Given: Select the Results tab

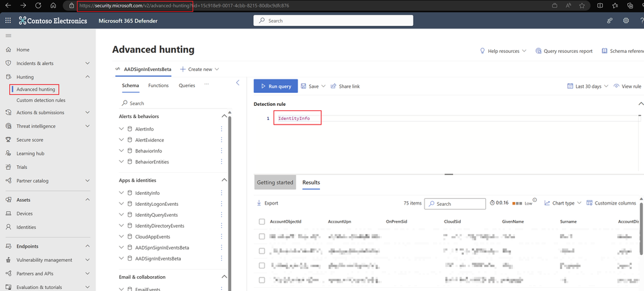Looking at the screenshot, I should click(x=311, y=183).
